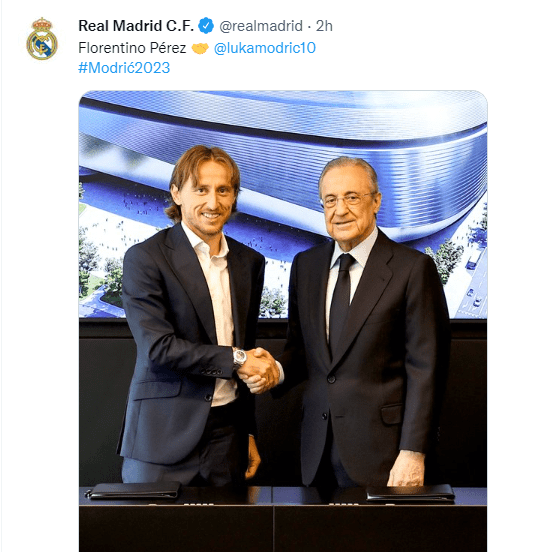Click the left black folder on table
This screenshot has width=544, height=552.
133,490
